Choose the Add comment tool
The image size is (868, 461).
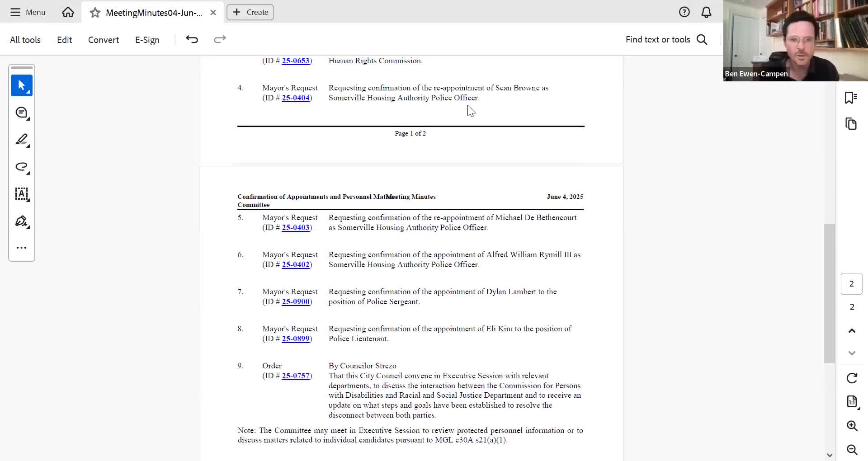coord(22,113)
